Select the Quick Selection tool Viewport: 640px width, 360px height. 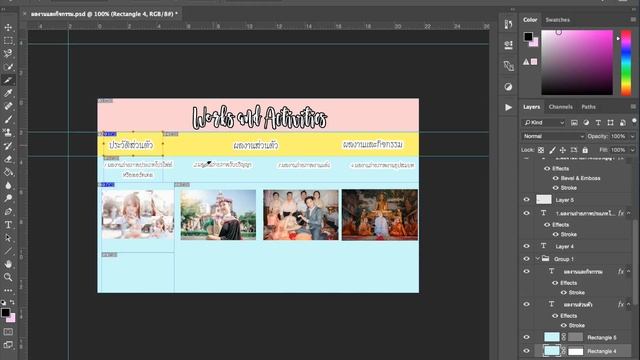pos(8,67)
